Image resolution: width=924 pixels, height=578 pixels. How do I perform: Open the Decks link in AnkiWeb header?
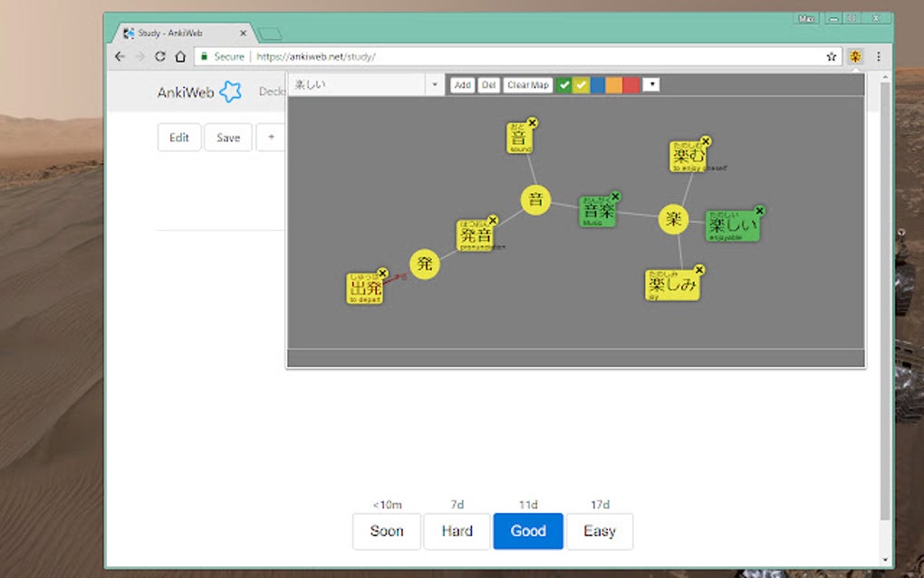273,92
